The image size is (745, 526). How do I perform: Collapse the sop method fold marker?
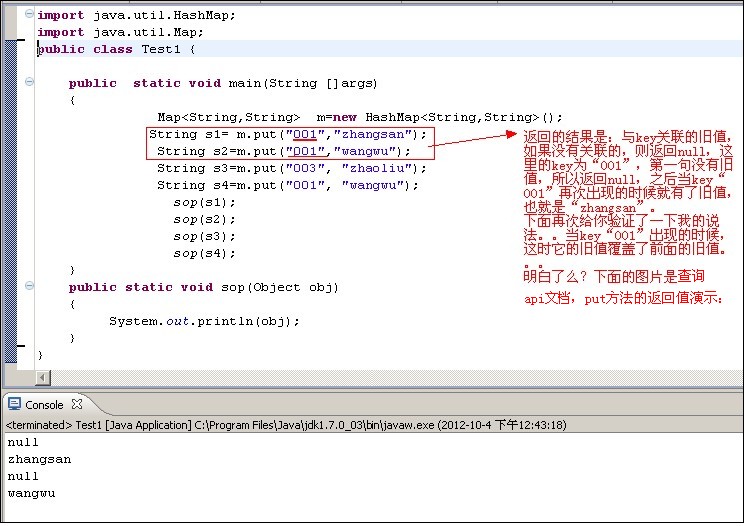(31, 288)
